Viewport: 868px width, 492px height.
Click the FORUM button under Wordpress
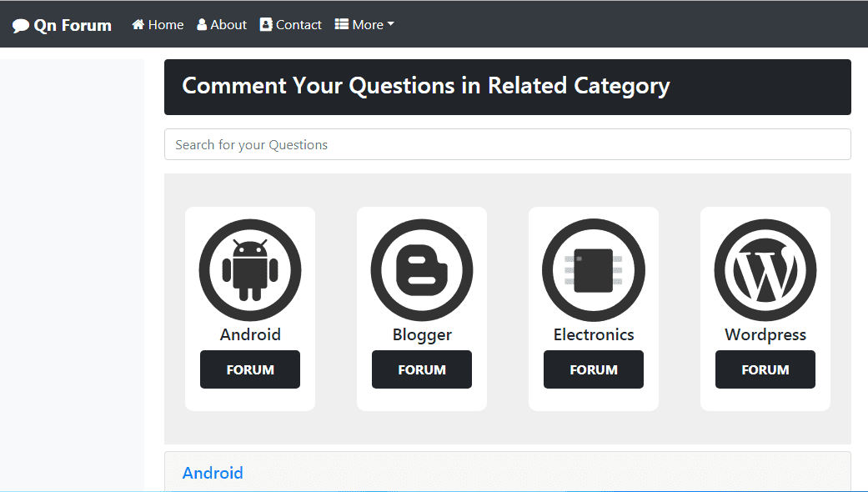pos(765,369)
